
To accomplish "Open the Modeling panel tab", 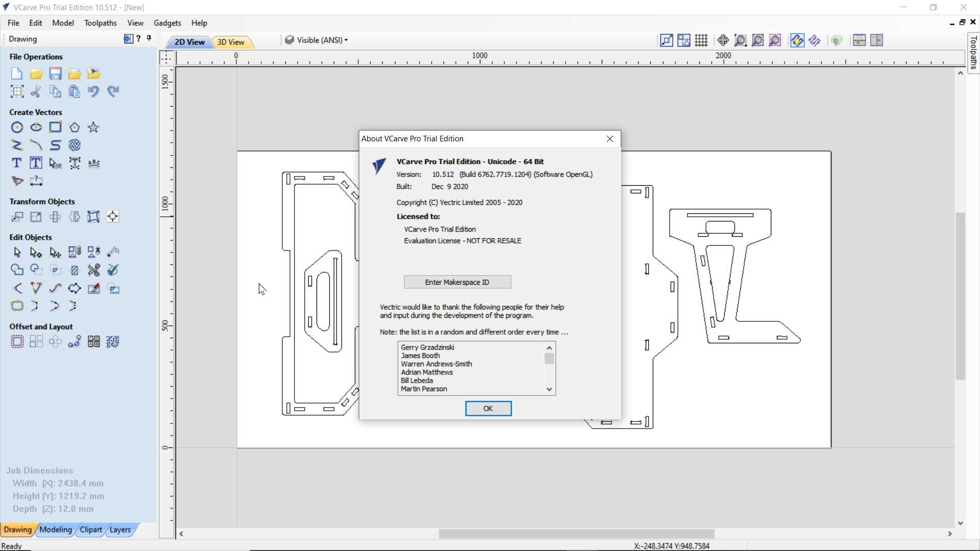I will click(x=56, y=530).
